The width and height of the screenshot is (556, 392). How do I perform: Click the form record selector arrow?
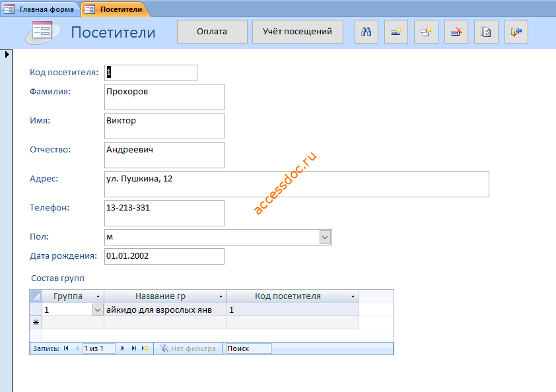pos(7,54)
